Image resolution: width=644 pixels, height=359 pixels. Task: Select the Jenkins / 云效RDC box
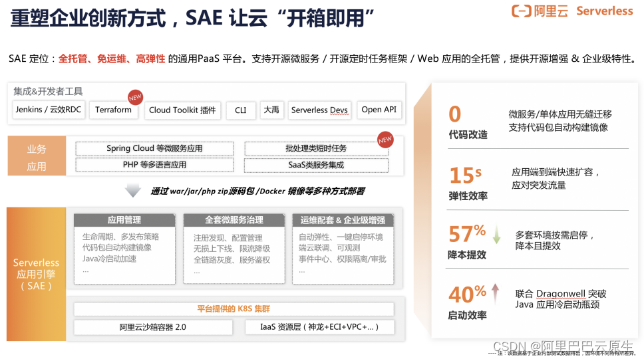(49, 110)
